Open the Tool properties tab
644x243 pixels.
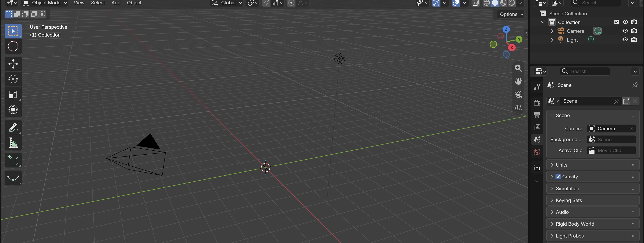(x=537, y=87)
